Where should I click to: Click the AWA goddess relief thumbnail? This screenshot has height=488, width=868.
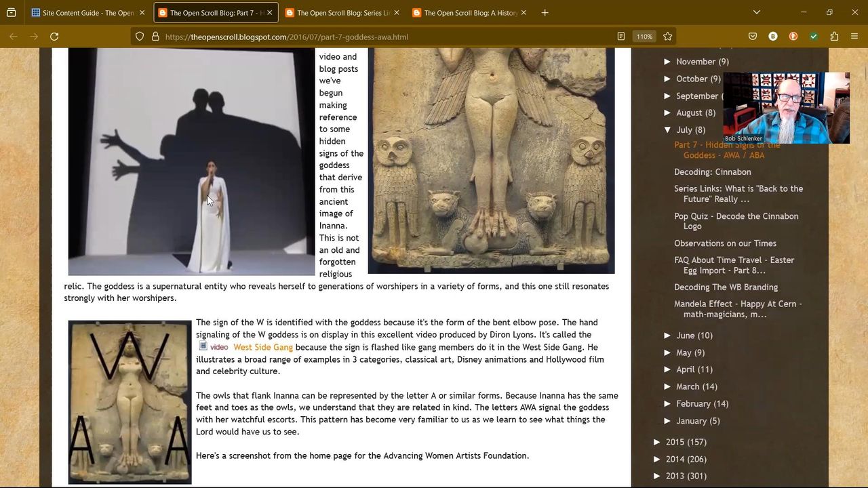pyautogui.click(x=130, y=402)
